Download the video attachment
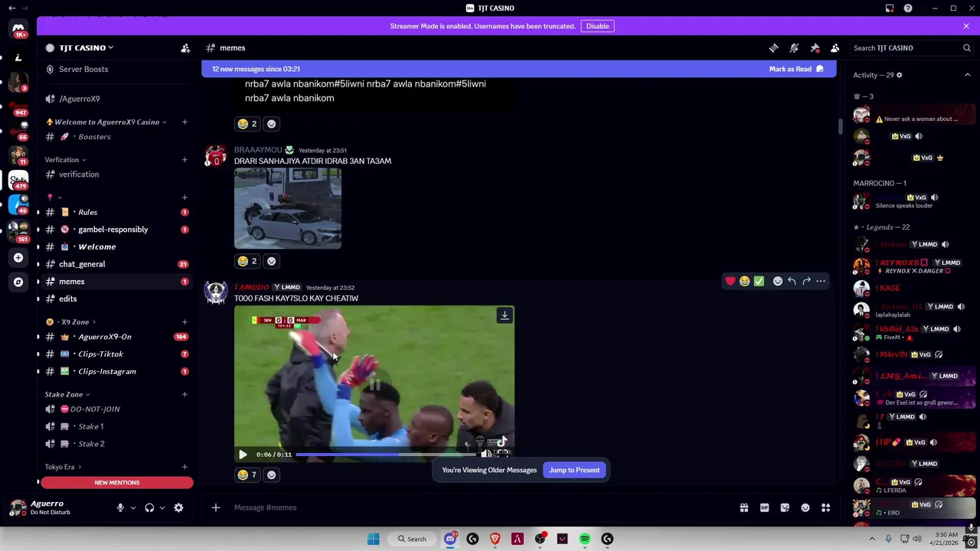The height and width of the screenshot is (551, 980). tap(505, 315)
